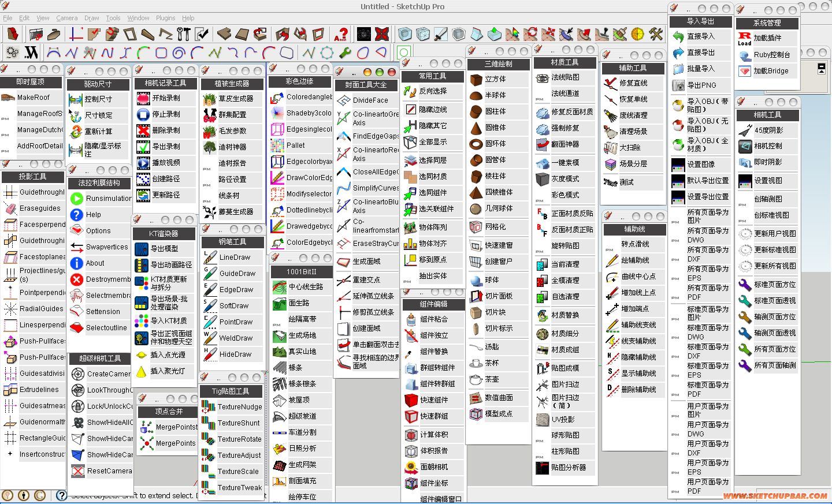Screen dimensions: 832x504
Task: Insert a teapot with the 茶壶 icon
Action: (x=476, y=379)
